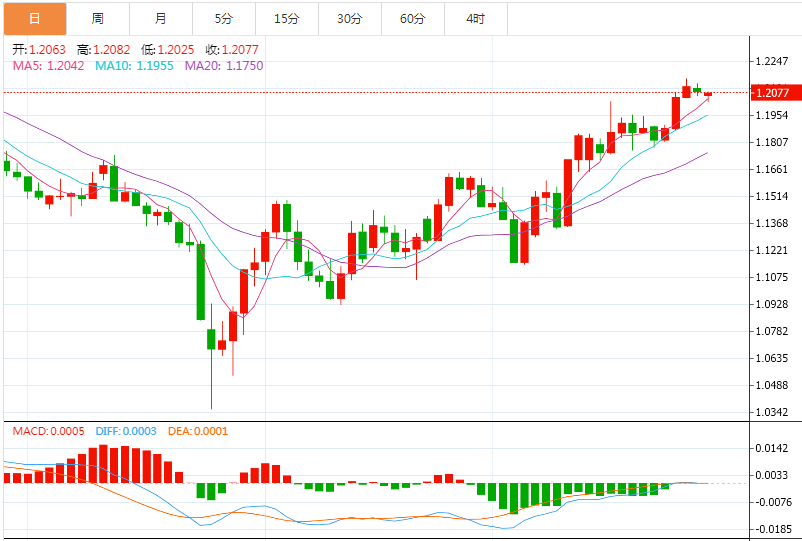
Task: Click the MACD value 0.0005
Action: pos(68,431)
